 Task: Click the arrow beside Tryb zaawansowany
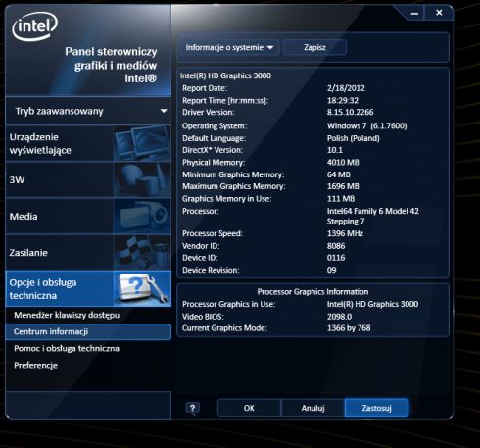164,111
